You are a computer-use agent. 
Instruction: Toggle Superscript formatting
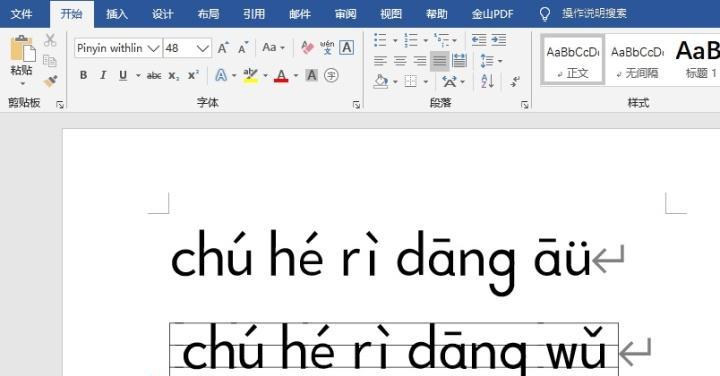(193, 75)
